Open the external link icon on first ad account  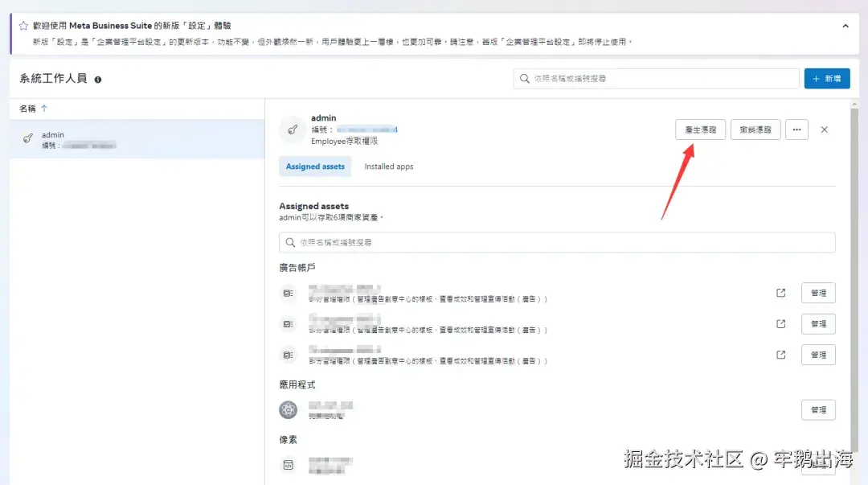(780, 293)
